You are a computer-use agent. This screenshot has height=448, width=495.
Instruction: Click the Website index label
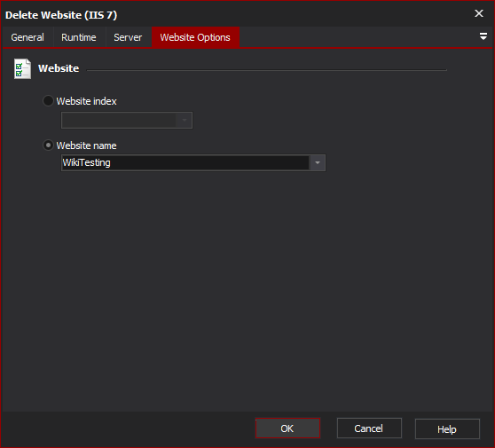87,101
